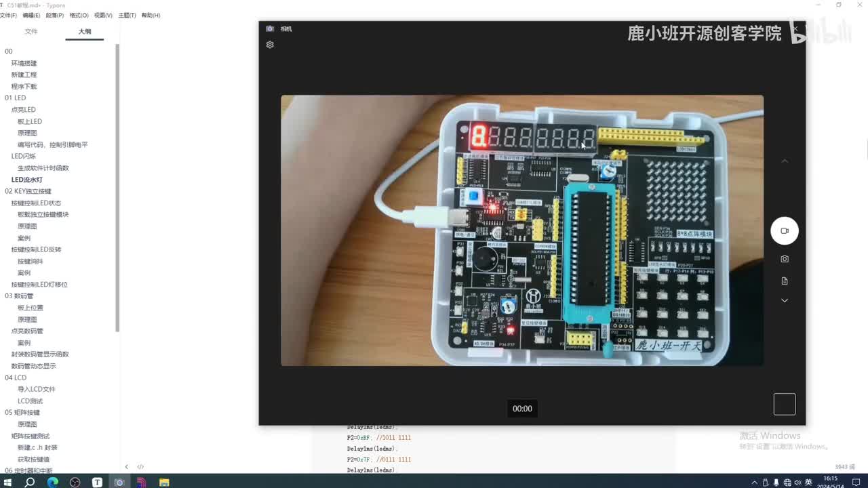Select the 生成软件计时函数 outline entry

tap(43, 167)
